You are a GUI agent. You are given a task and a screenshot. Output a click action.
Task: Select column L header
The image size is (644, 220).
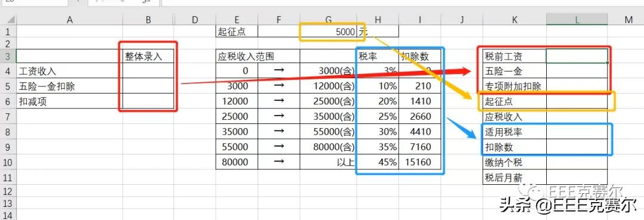[577, 19]
